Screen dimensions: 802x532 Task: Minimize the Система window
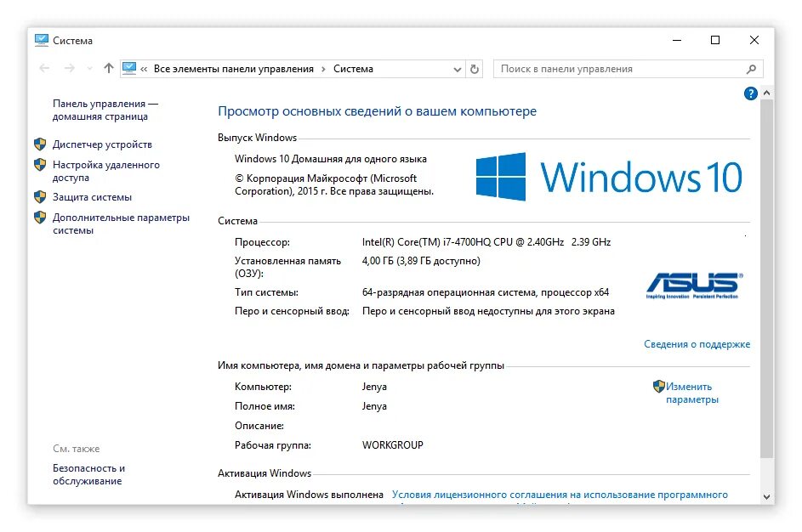click(677, 40)
